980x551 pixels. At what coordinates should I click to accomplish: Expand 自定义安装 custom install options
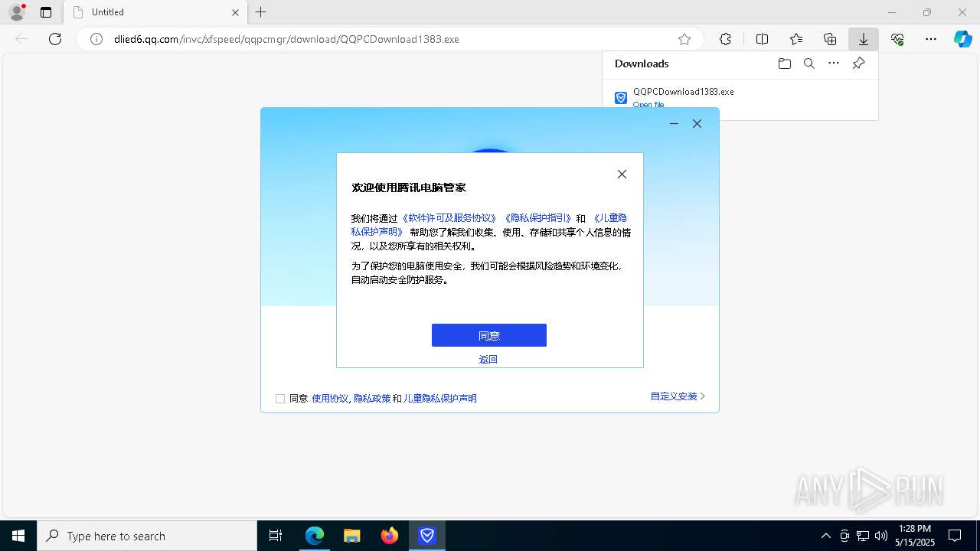(x=678, y=396)
